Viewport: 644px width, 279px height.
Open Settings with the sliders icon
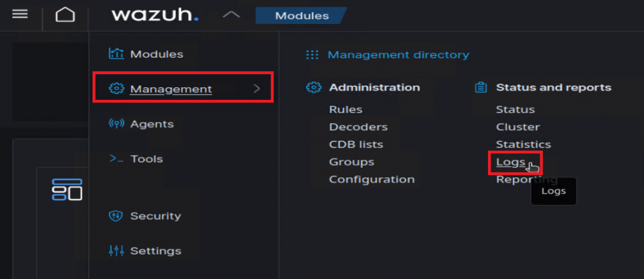155,251
